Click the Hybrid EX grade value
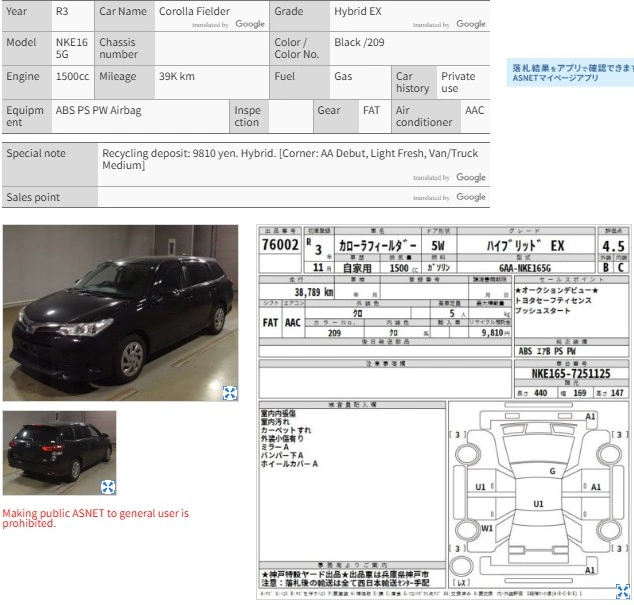The image size is (634, 605). [x=357, y=11]
